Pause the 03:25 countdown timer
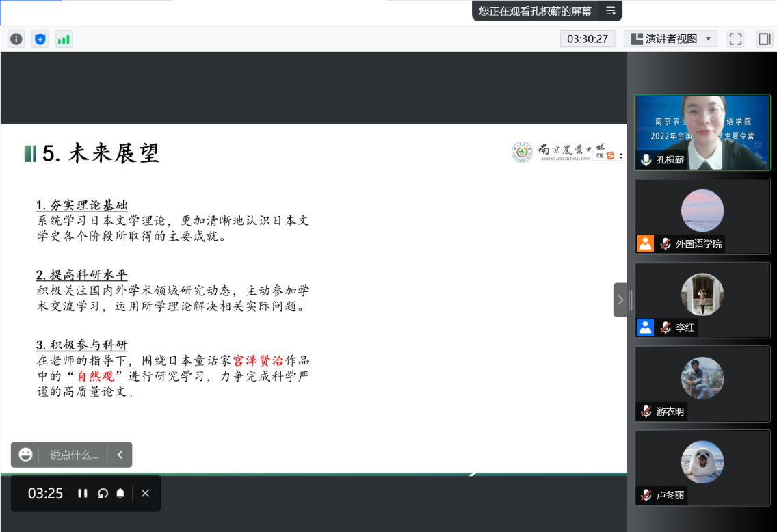 point(83,493)
